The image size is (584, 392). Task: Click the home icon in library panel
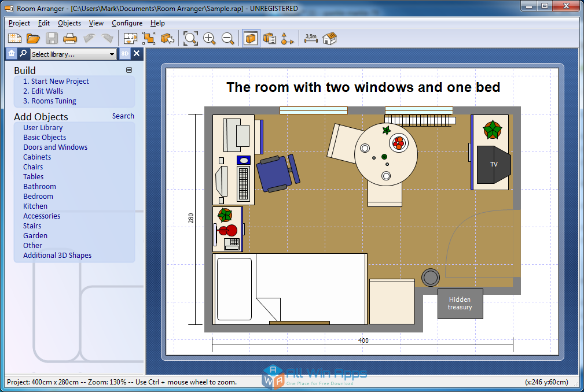12,54
